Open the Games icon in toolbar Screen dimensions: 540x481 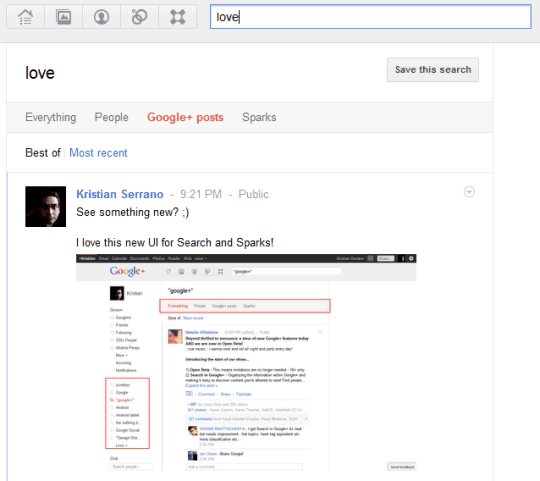(x=178, y=17)
